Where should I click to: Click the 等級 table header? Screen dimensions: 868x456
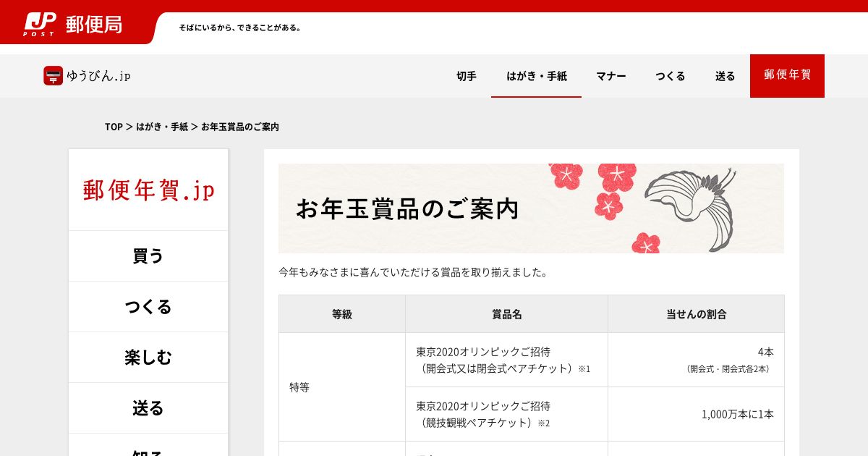(342, 314)
